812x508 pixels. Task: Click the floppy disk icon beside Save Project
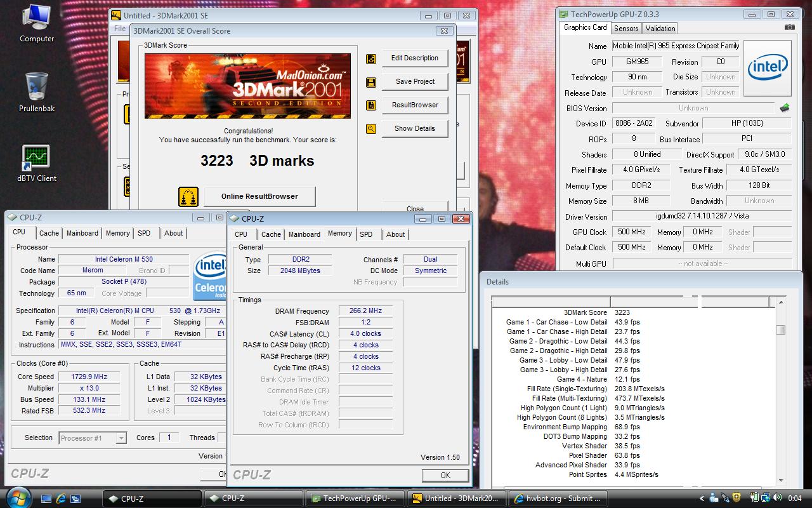click(371, 82)
